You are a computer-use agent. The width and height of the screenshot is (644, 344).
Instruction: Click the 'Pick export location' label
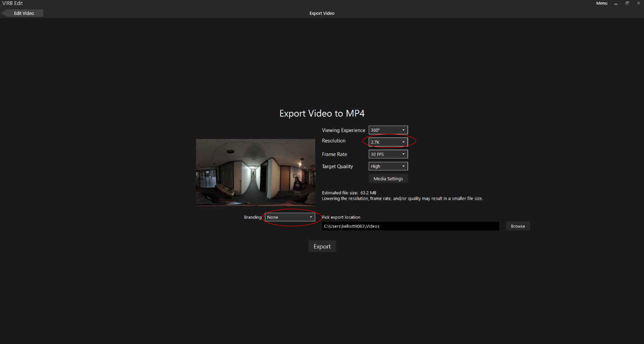tap(341, 217)
